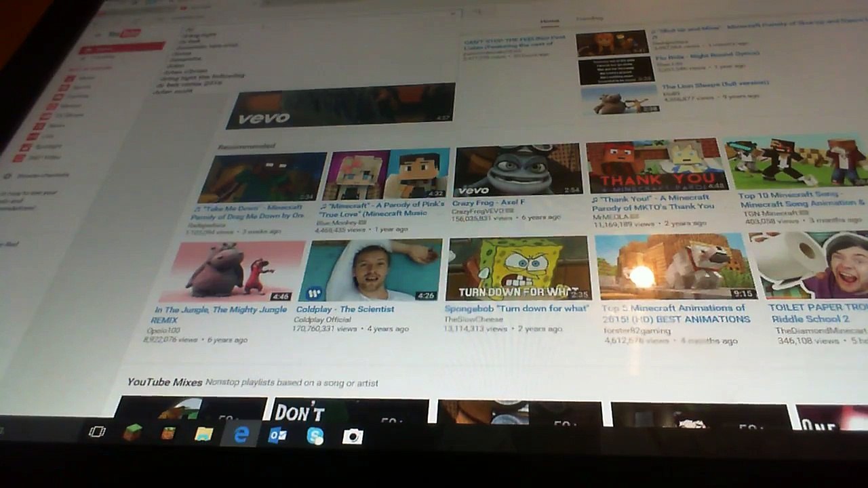Visit the CrazyFrogVEVO channel link
Screen dimensions: 868x488
click(479, 211)
